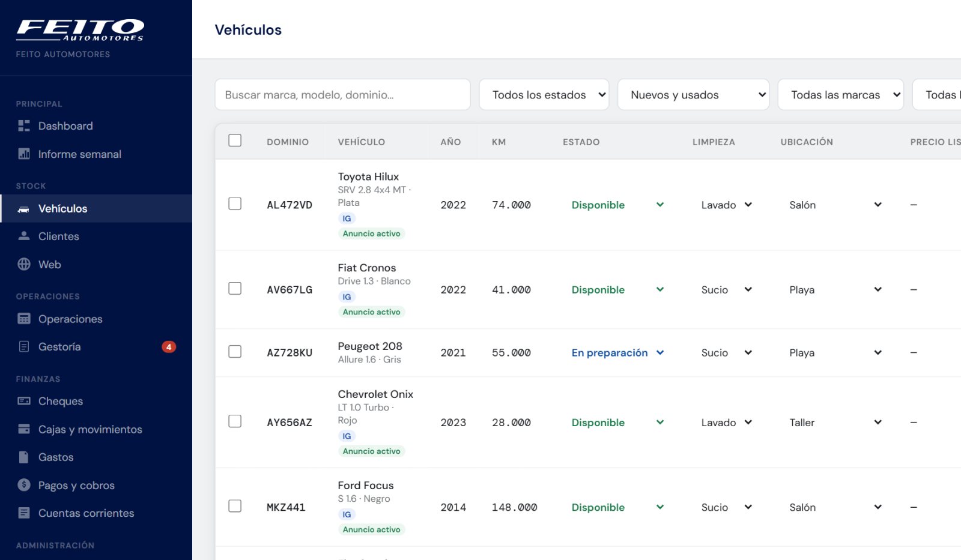Click the Feito Automotores logo

(x=80, y=30)
